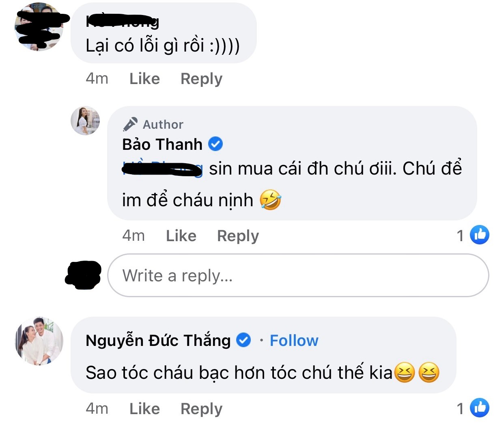Like Nguyễn Đức Thắng's comment

click(x=144, y=408)
